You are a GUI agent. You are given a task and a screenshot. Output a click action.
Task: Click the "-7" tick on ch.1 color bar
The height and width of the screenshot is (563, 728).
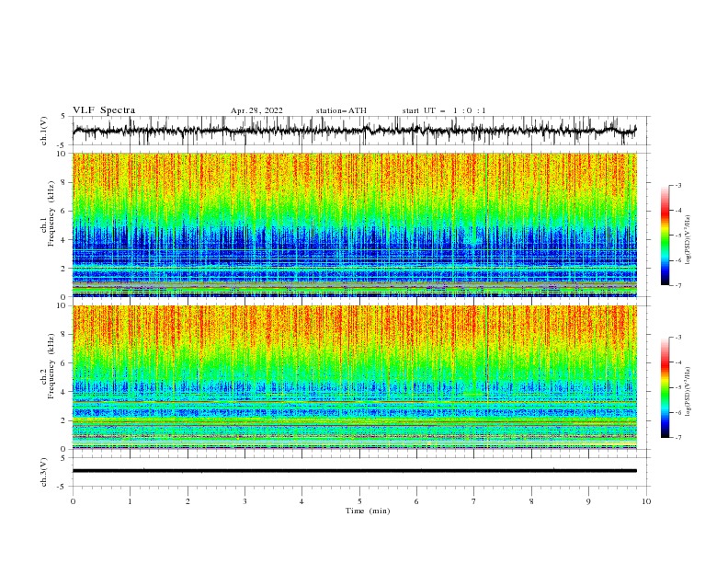coord(677,285)
